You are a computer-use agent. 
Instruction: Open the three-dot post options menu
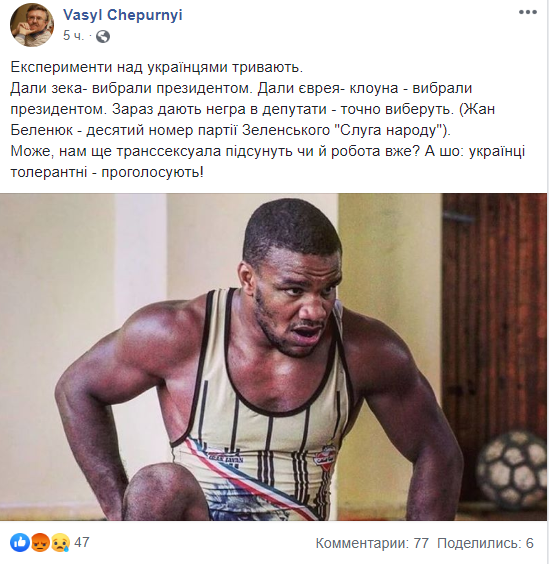click(x=528, y=13)
